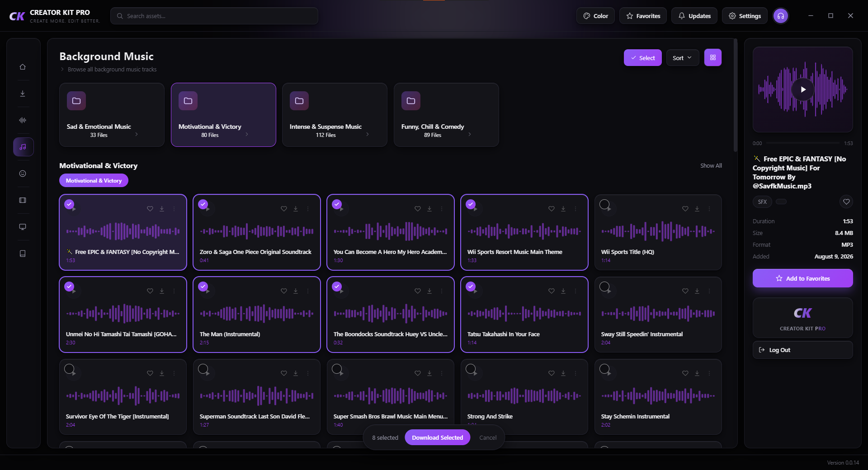Select Survivor Eye Of The Tiger checkbox
This screenshot has height=470, width=868.
point(69,369)
